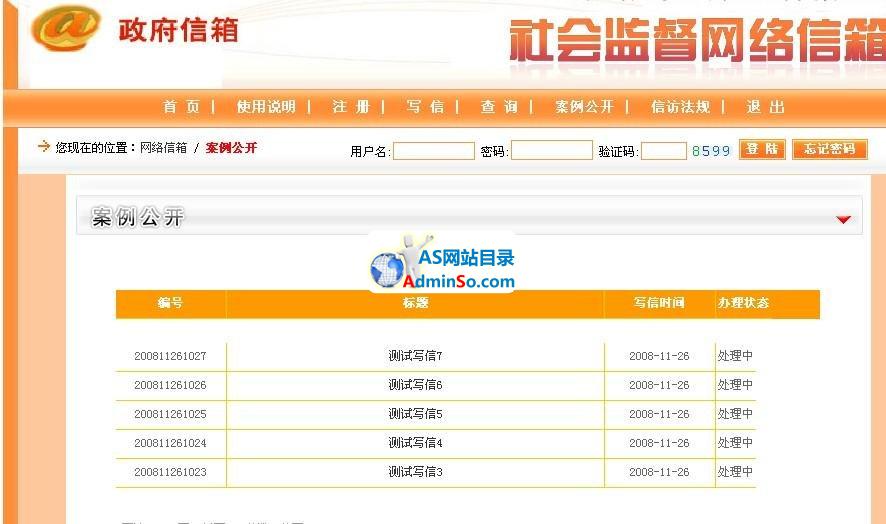Screen dimensions: 886x524
Task: Click the 忘记密码 button
Action: point(829,149)
